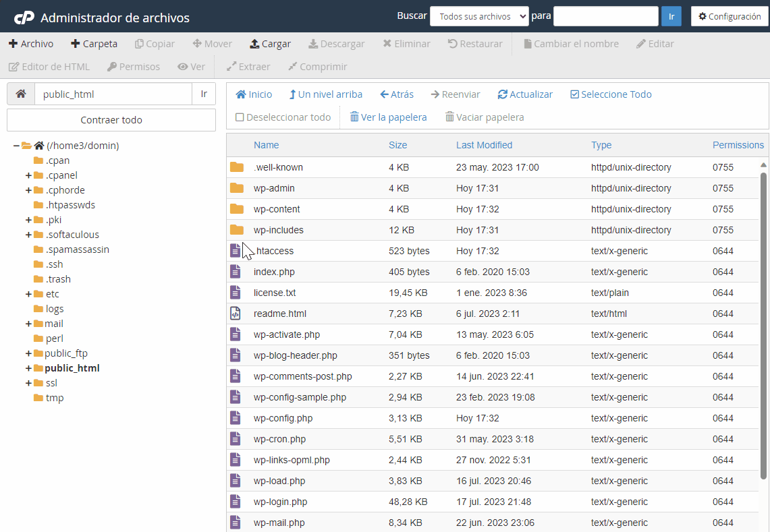This screenshot has height=532, width=770.
Task: Click the Comprimir toolbar button
Action: [x=318, y=67]
